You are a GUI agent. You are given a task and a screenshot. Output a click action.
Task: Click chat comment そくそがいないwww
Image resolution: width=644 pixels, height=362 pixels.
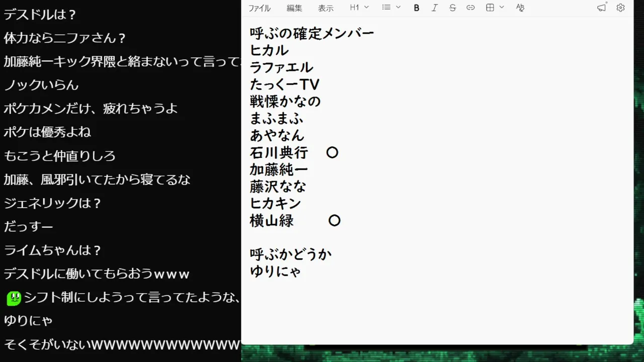122,344
